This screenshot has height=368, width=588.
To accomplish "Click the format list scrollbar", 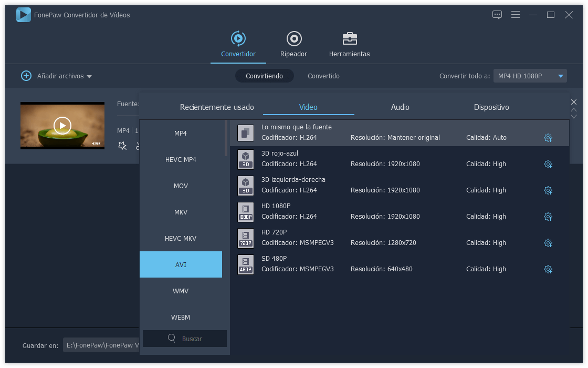I will click(226, 138).
